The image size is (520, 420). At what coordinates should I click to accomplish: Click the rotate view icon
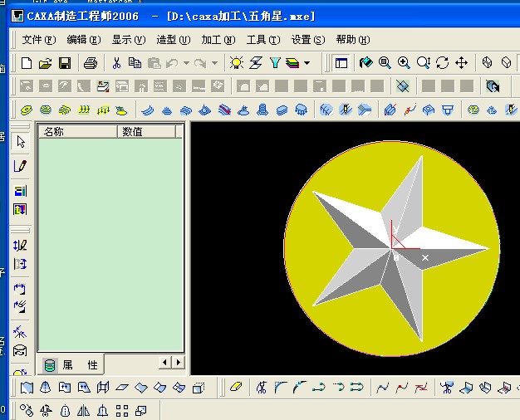tap(443, 62)
